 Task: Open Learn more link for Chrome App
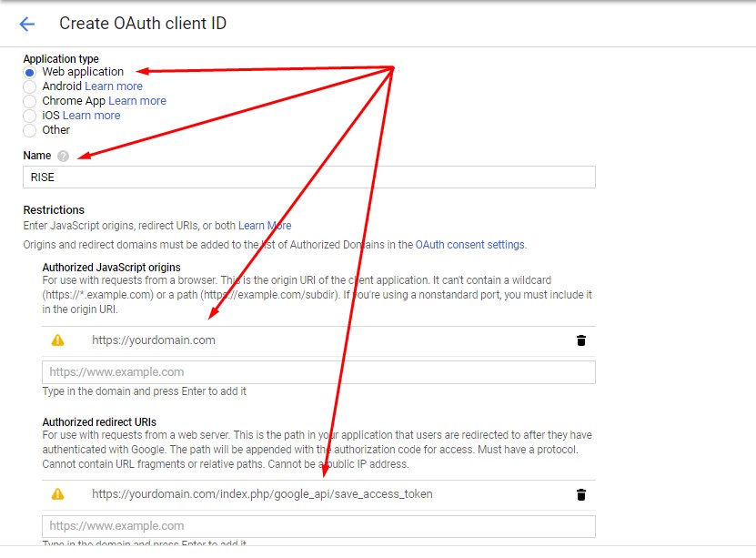coord(137,101)
